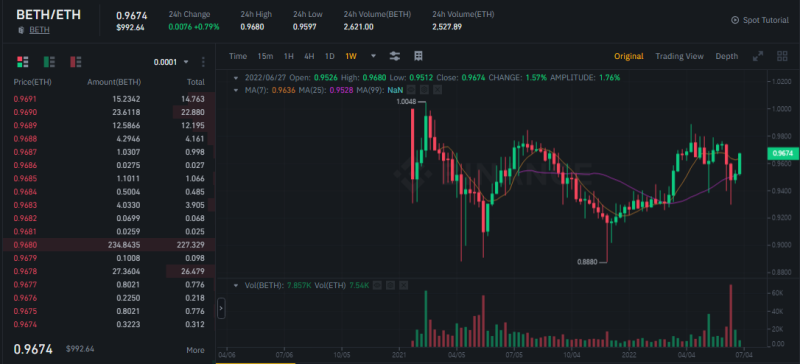Image resolution: width=800 pixels, height=364 pixels.
Task: Click the Spot Tutorial play icon
Action: 735,20
